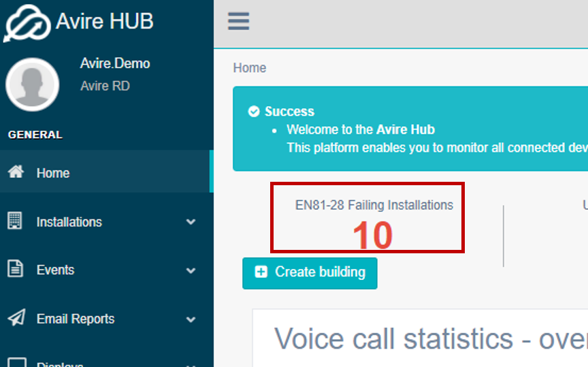Viewport: 588px width, 367px height.
Task: Click the plus icon in Create building
Action: click(261, 272)
